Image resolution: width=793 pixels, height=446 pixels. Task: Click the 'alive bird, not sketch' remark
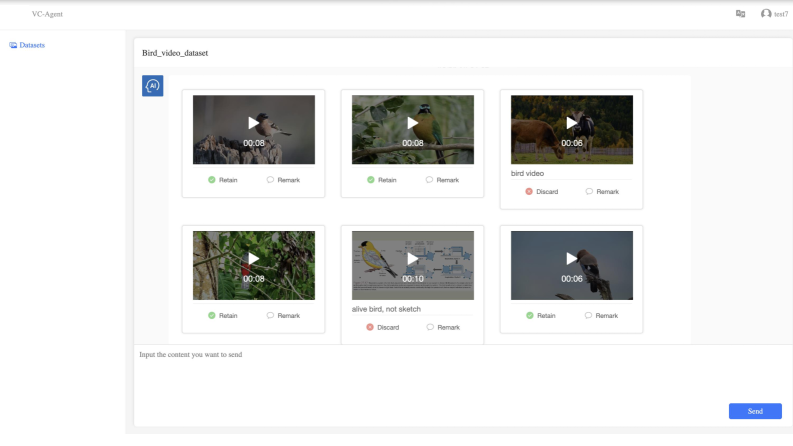(386, 309)
